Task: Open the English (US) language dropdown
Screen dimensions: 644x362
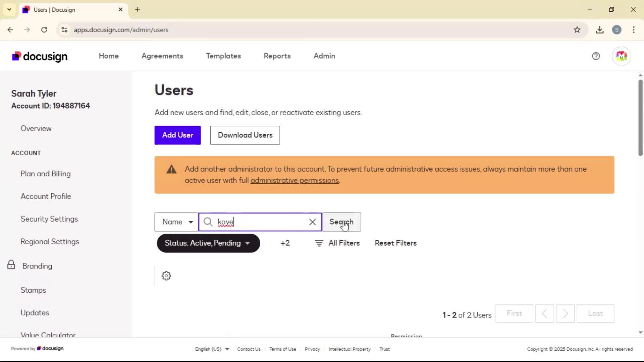Action: [x=212, y=349]
